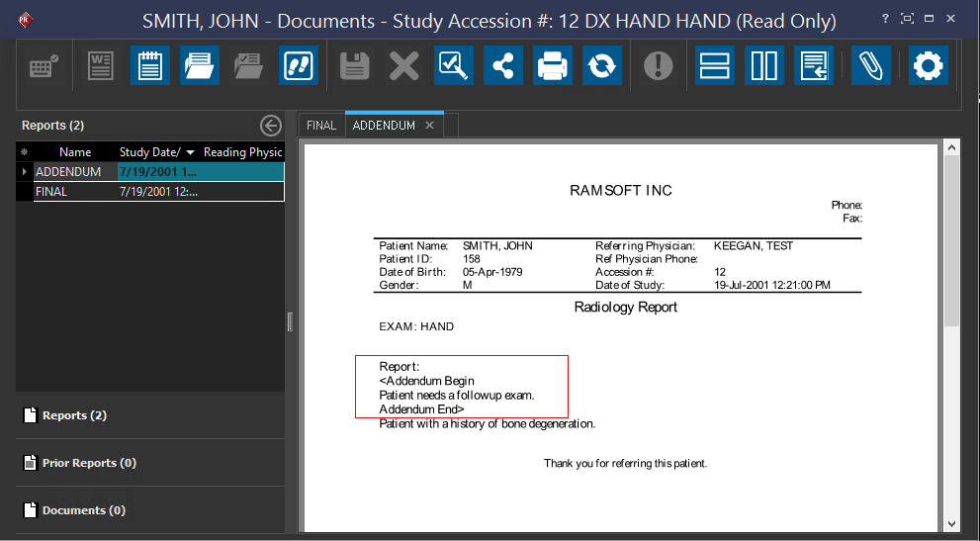The height and width of the screenshot is (541, 980).
Task: Switch to vertical split layout icon
Action: [763, 66]
